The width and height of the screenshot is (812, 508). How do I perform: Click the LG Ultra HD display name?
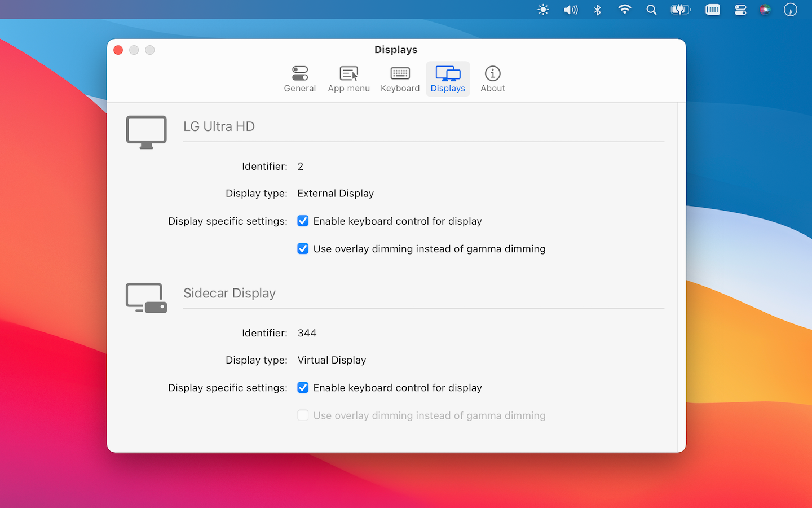(219, 126)
